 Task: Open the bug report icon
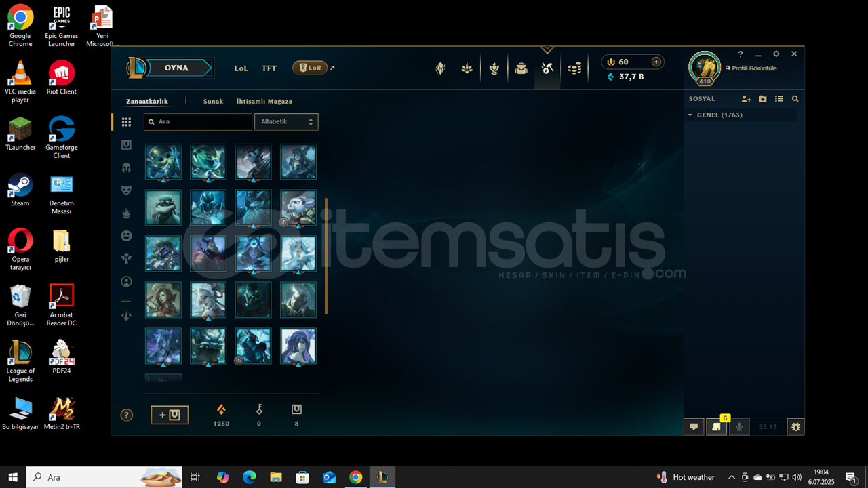[x=795, y=426]
